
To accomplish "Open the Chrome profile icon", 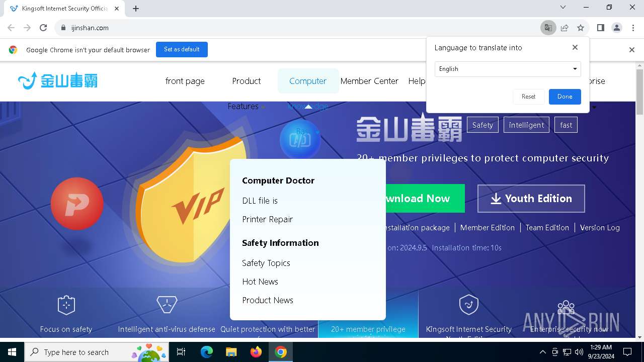I will 616,28.
